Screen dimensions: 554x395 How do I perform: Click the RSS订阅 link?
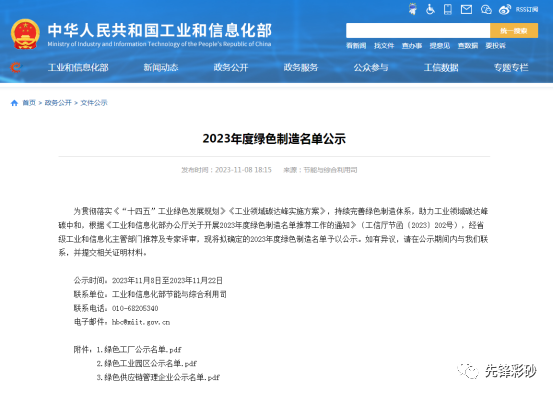click(x=527, y=10)
